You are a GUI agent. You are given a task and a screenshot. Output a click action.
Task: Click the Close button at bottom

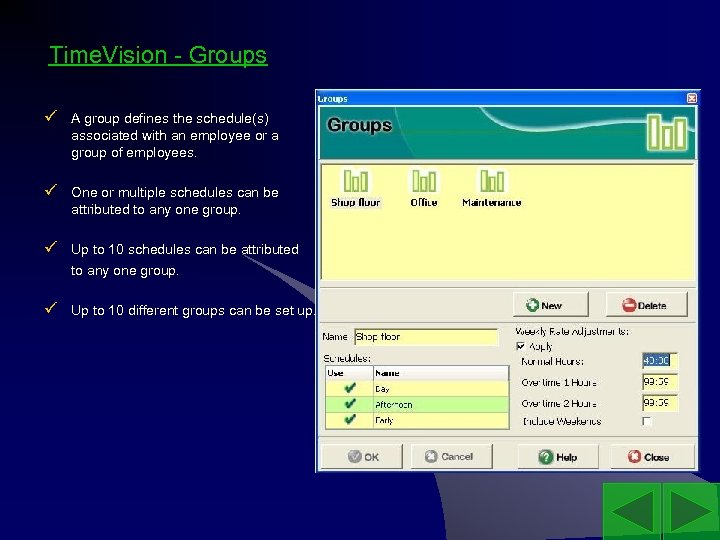click(652, 457)
